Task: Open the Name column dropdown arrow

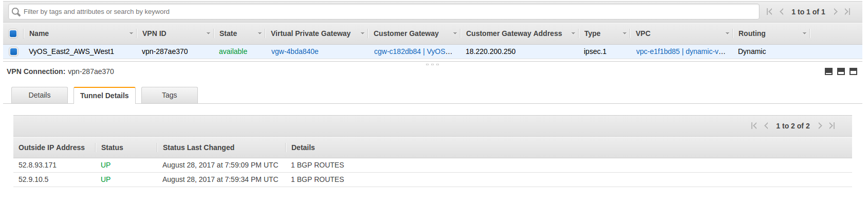Action: [131, 33]
